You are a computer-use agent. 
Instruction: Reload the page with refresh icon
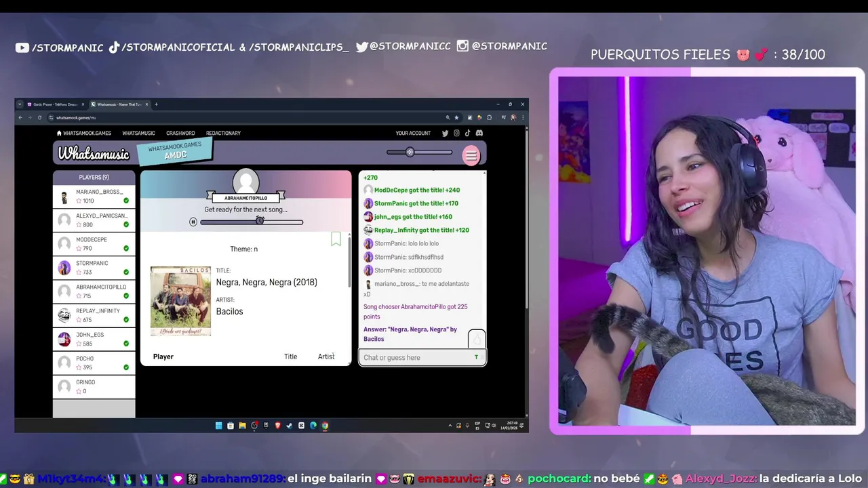pyautogui.click(x=39, y=117)
